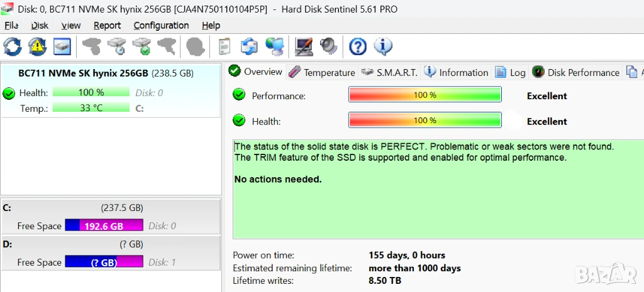Switch to the Temperature tab
This screenshot has height=292, width=644.
point(322,72)
